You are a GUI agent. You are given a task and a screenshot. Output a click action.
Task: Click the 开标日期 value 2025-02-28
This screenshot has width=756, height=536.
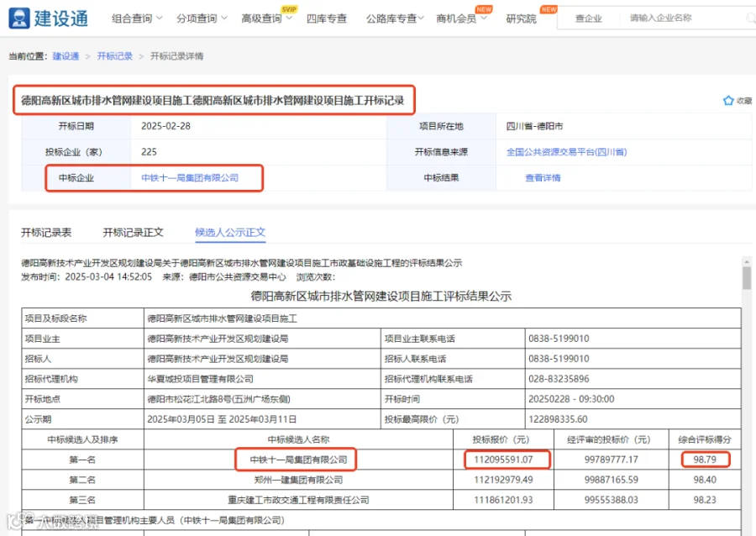click(x=165, y=126)
